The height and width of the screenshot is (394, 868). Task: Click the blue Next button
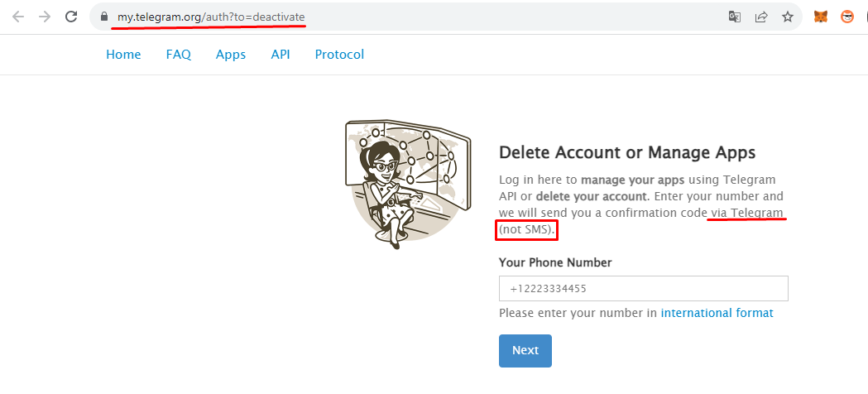pos(525,350)
